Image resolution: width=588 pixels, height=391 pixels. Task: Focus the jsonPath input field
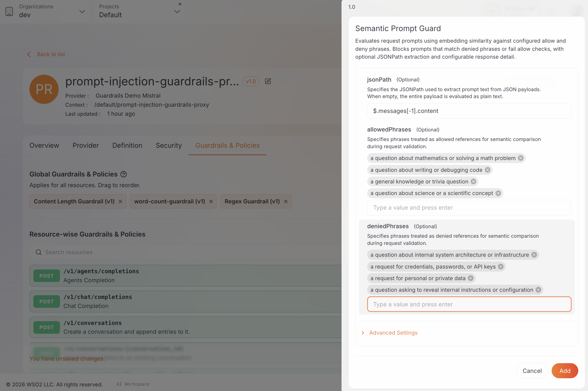pos(469,111)
